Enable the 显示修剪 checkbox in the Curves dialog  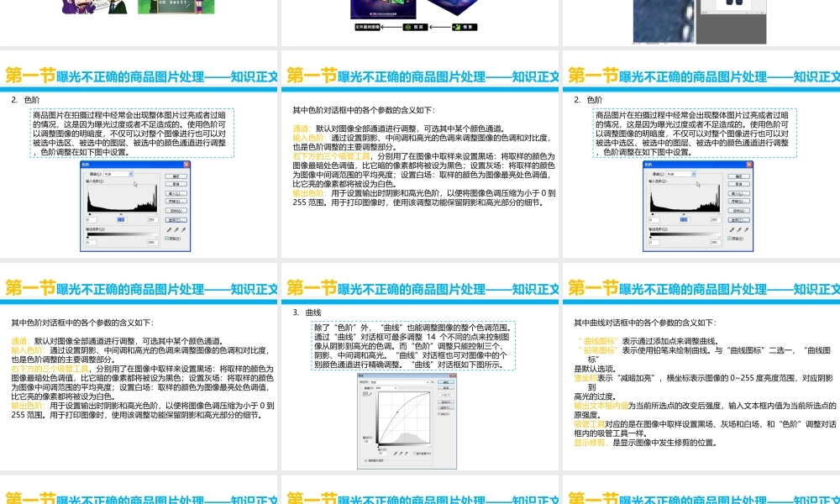point(414,453)
